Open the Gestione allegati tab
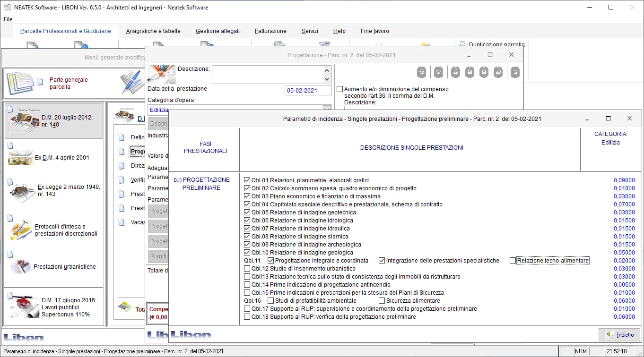Image resolution: width=644 pixels, height=357 pixels. point(218,31)
